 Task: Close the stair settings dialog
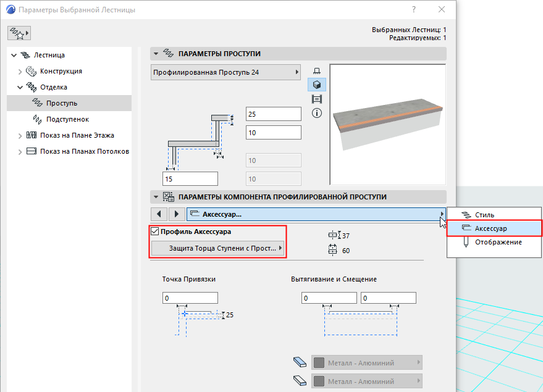tap(442, 9)
